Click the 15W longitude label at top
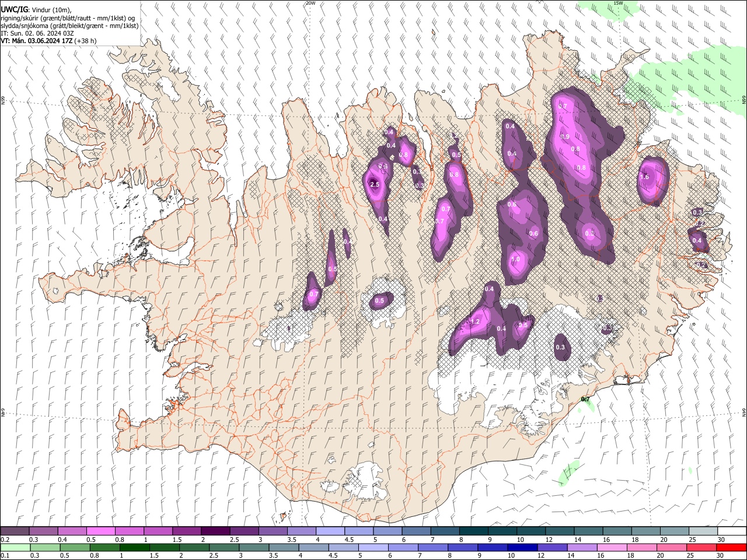This screenshot has width=747, height=560. 619,3
